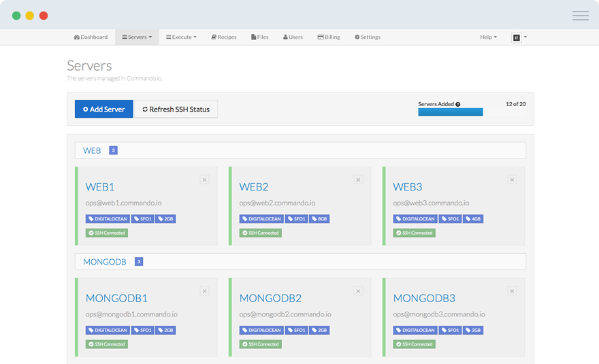Image resolution: width=599 pixels, height=364 pixels.
Task: Click SSH Connected status on WEB1
Action: pyautogui.click(x=107, y=233)
